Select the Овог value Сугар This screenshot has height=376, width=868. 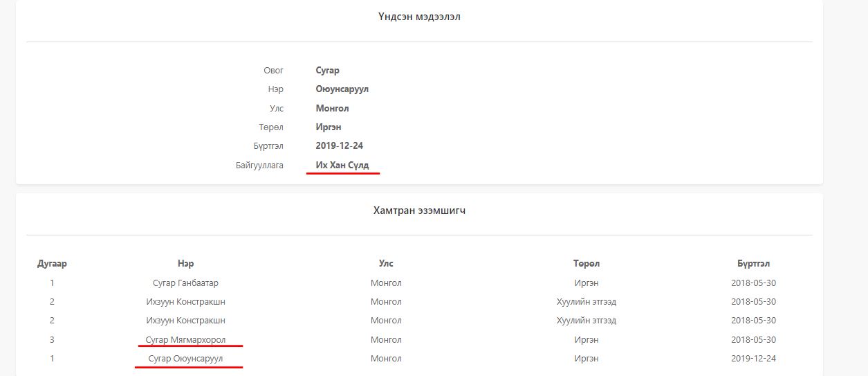point(327,71)
